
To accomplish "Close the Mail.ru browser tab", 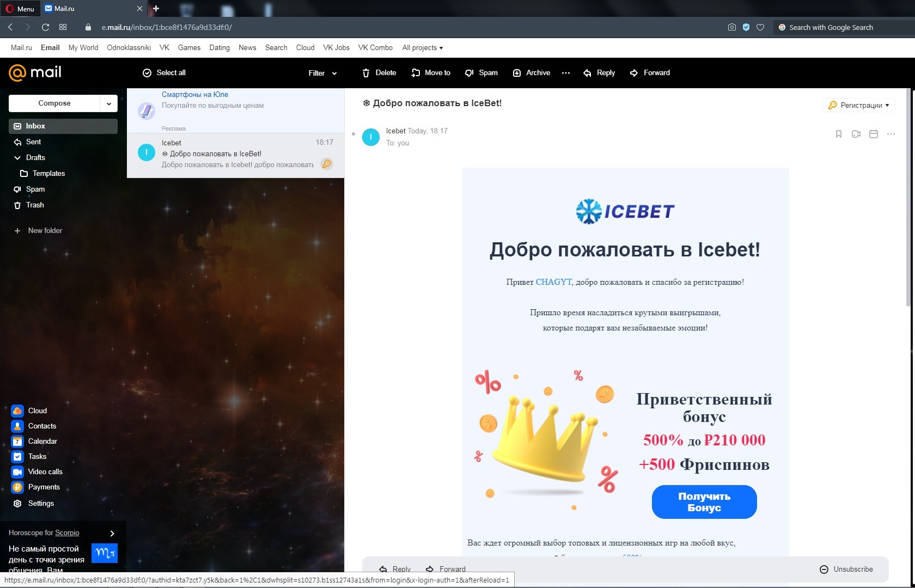I will 139,9.
